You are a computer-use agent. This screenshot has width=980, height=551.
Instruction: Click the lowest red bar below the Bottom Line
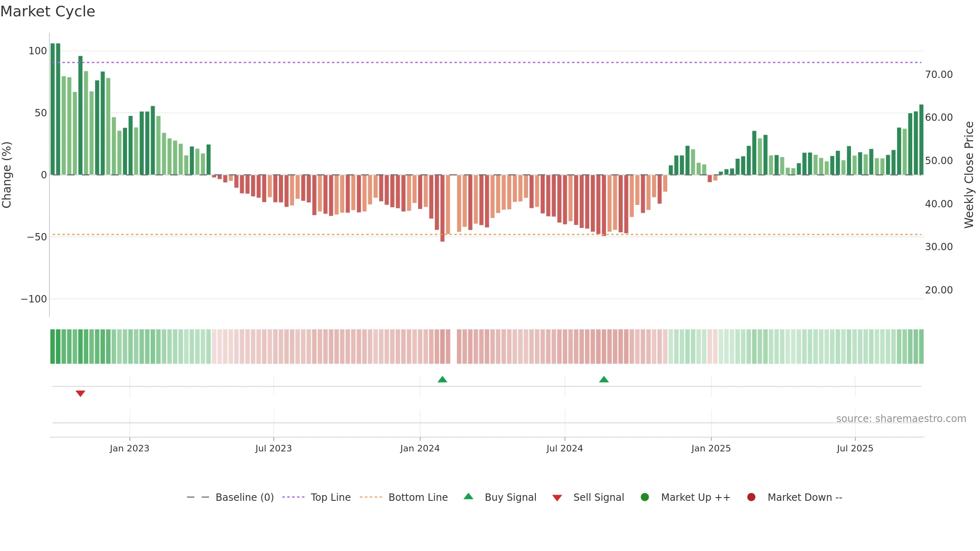[442, 208]
